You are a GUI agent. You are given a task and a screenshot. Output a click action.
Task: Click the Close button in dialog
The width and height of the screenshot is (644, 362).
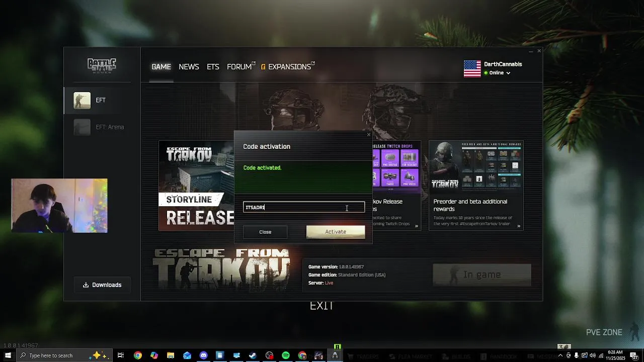(x=265, y=232)
